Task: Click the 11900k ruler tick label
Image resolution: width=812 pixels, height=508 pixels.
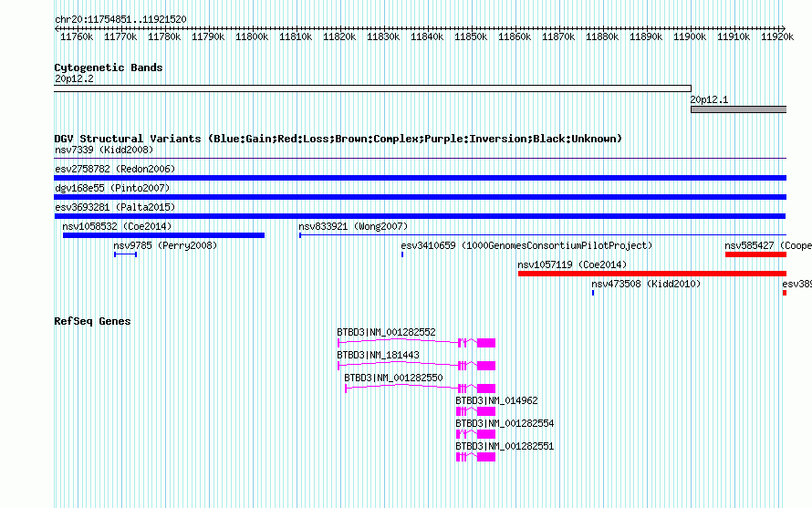Action: tap(690, 36)
